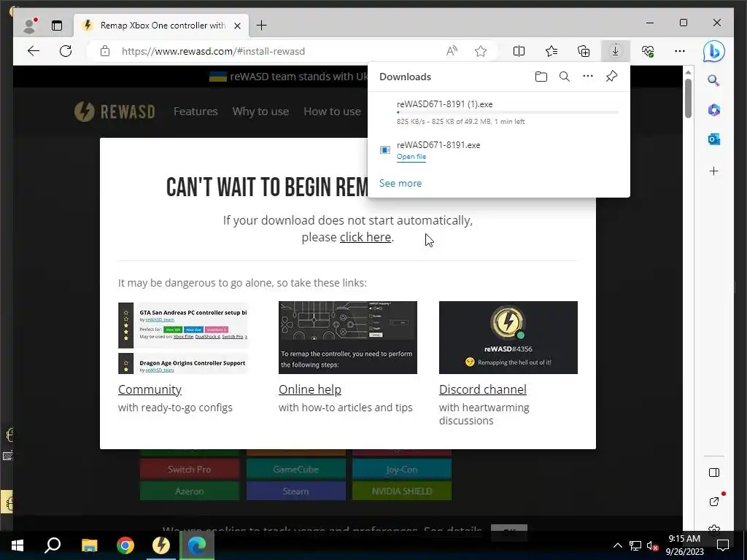Show hidden system tray icons

pyautogui.click(x=617, y=545)
